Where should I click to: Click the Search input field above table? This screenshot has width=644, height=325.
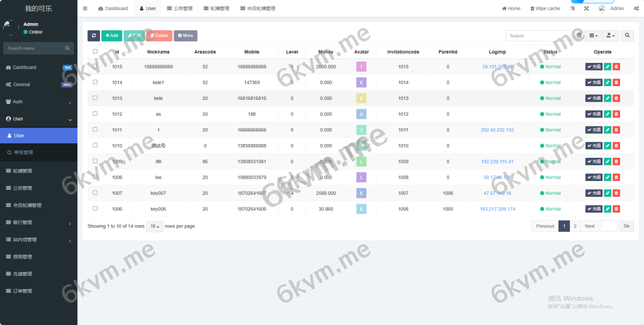point(538,36)
